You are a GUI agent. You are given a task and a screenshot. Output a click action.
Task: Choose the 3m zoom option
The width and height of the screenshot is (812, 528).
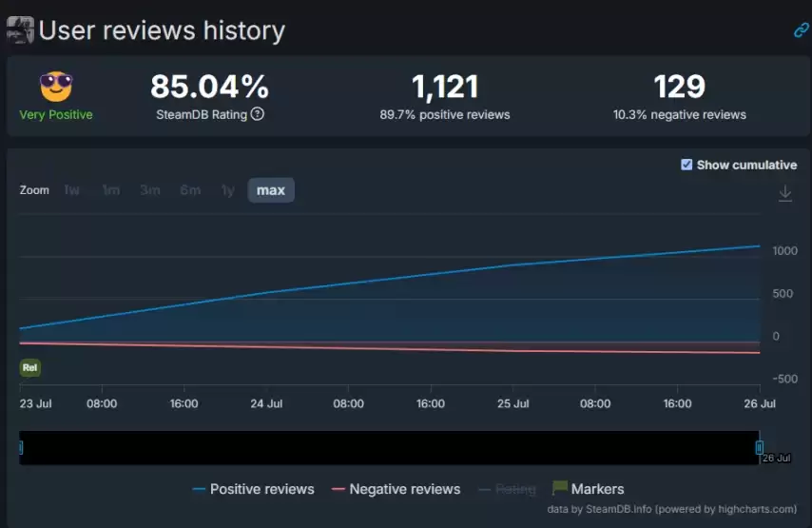click(150, 190)
